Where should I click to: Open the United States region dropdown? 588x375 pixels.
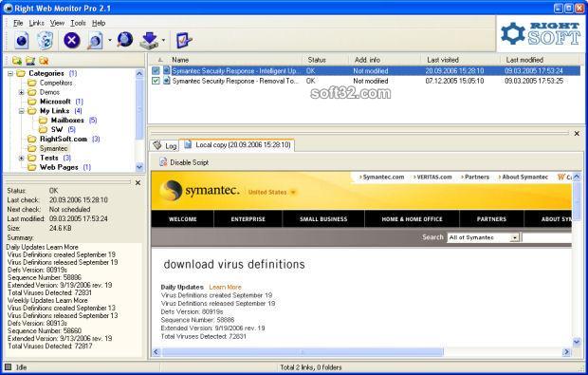pos(272,192)
